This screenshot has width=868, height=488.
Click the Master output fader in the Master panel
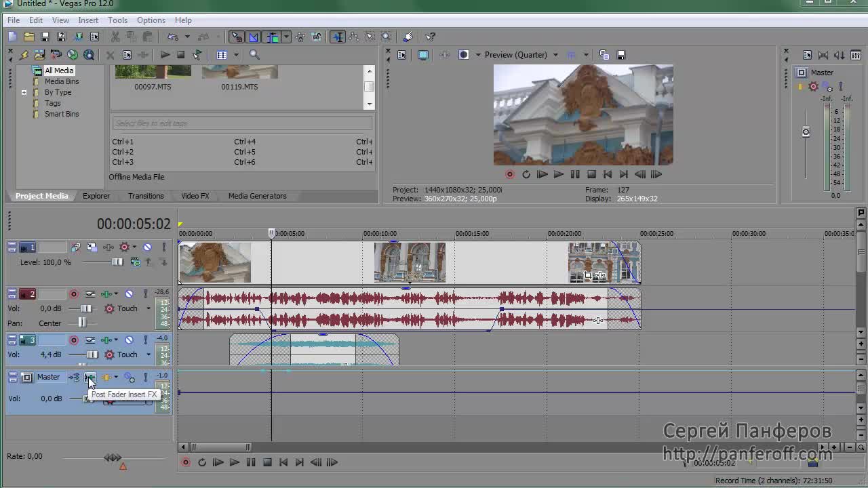[x=806, y=132]
